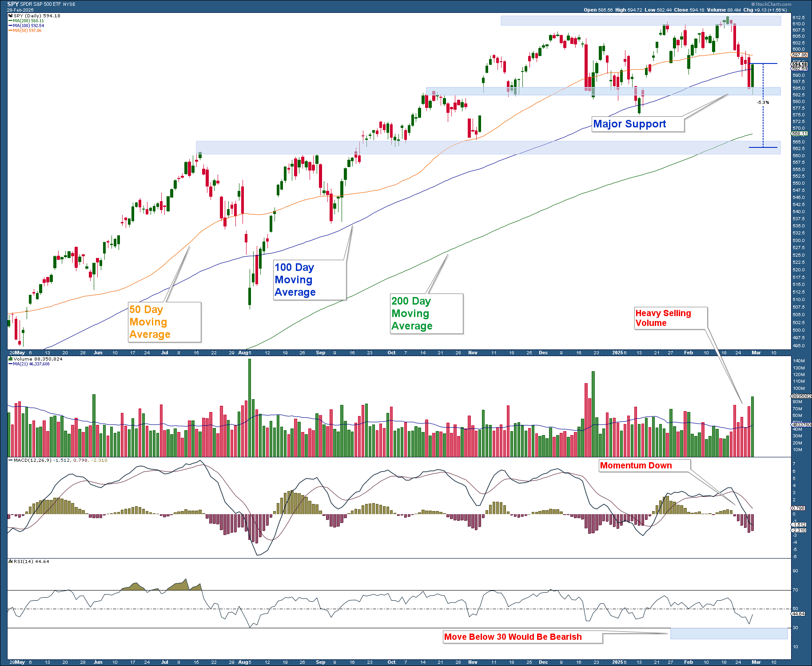Click the blue shaded zone below RSI 30
The width and height of the screenshot is (812, 666).
click(x=728, y=634)
